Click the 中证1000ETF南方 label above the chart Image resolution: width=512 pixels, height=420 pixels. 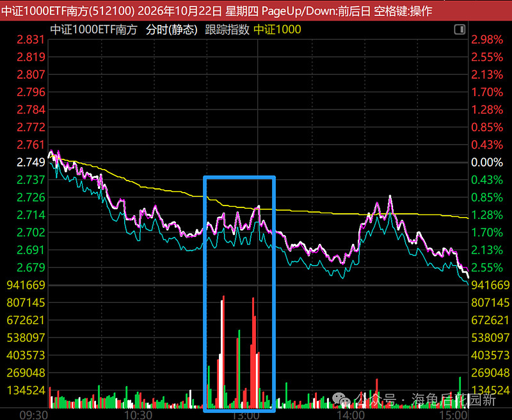(93, 29)
